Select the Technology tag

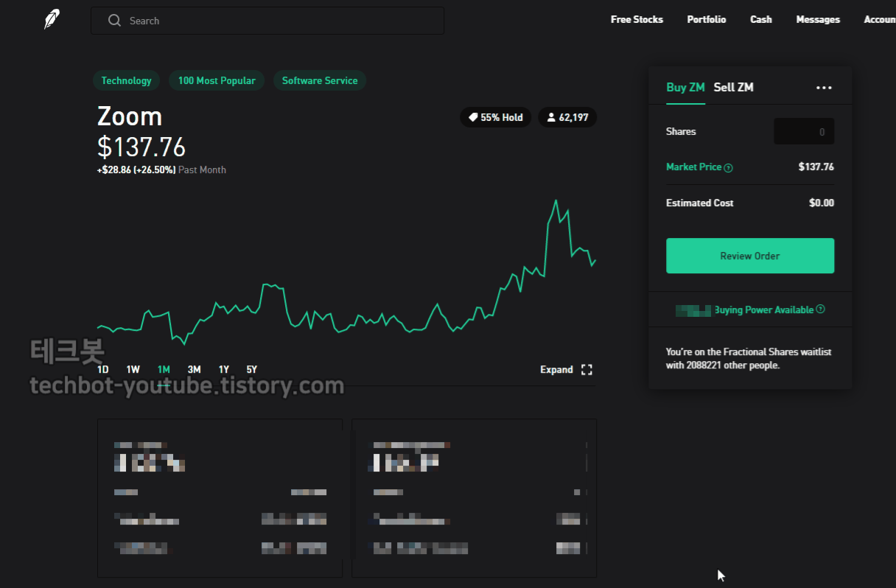point(126,81)
